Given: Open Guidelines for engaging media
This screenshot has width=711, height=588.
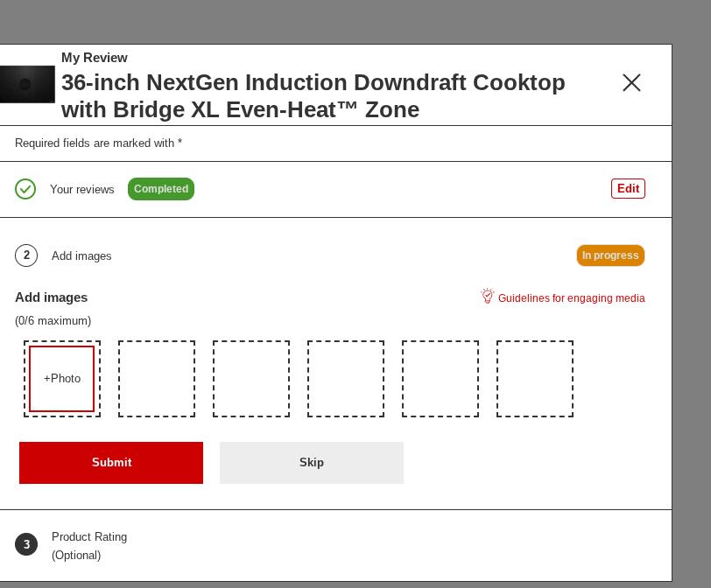Looking at the screenshot, I should click(x=563, y=297).
